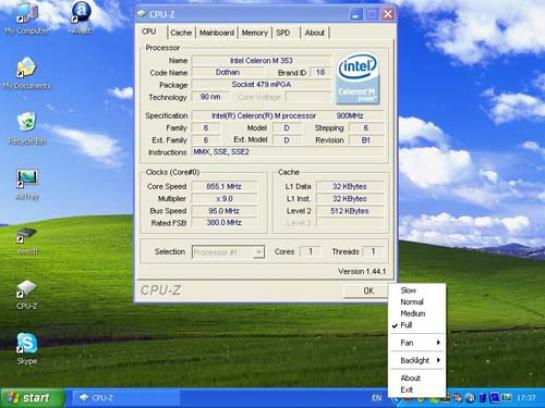This screenshot has width=545, height=408.
Task: Expand the Backlight submenu
Action: (417, 360)
